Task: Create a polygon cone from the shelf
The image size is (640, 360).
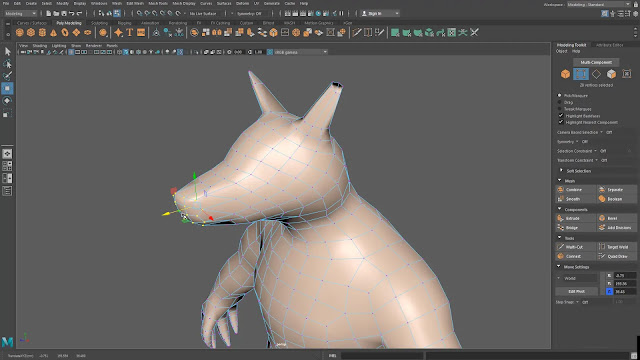Action: (53, 33)
